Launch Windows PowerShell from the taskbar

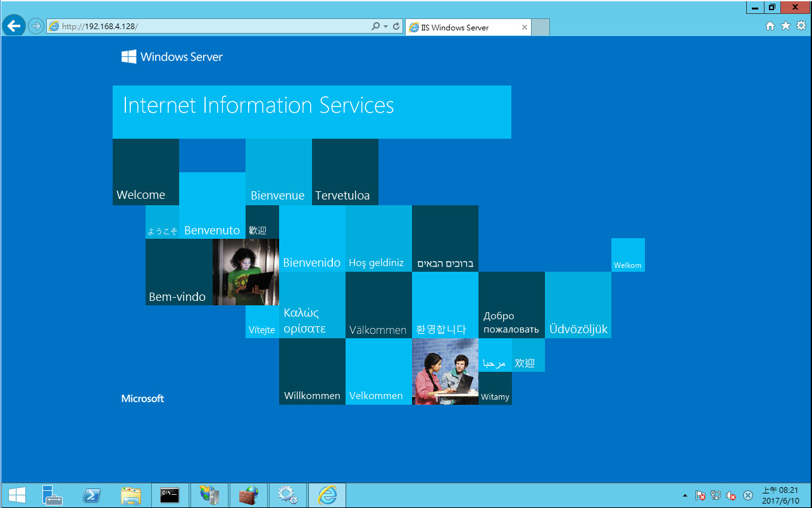click(92, 495)
